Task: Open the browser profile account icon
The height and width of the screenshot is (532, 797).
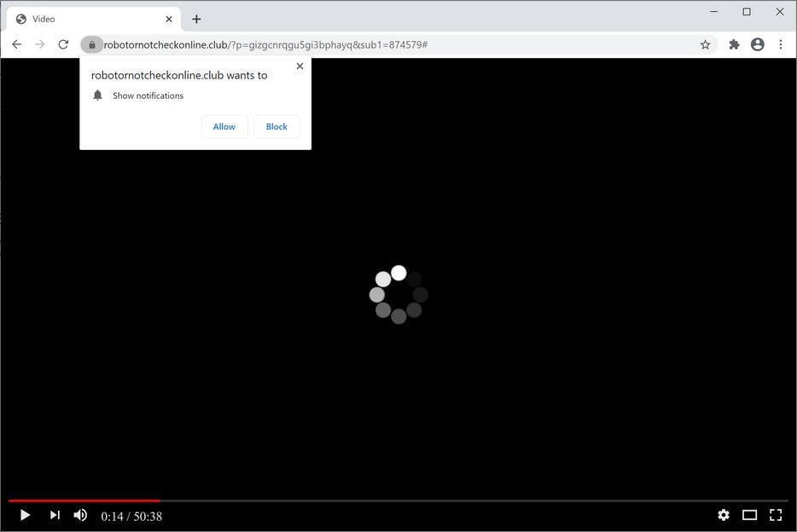Action: click(757, 44)
